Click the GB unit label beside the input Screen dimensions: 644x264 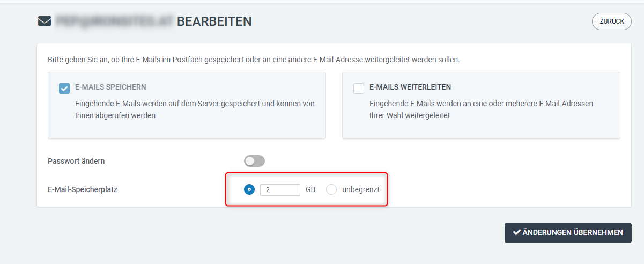pos(310,189)
